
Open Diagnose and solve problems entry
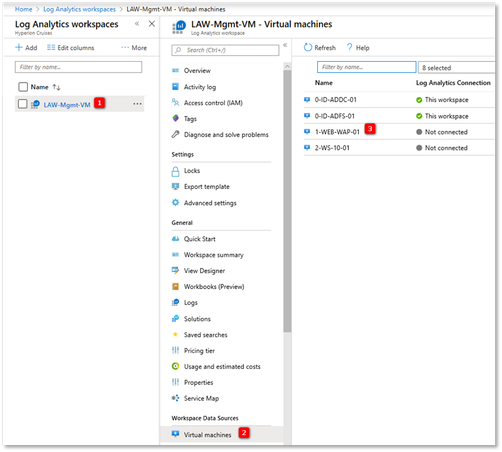[226, 135]
